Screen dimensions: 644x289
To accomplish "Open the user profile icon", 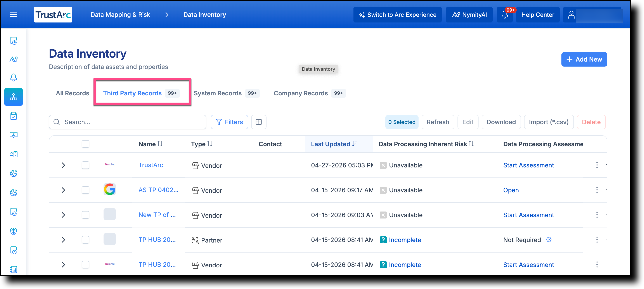I will (571, 14).
